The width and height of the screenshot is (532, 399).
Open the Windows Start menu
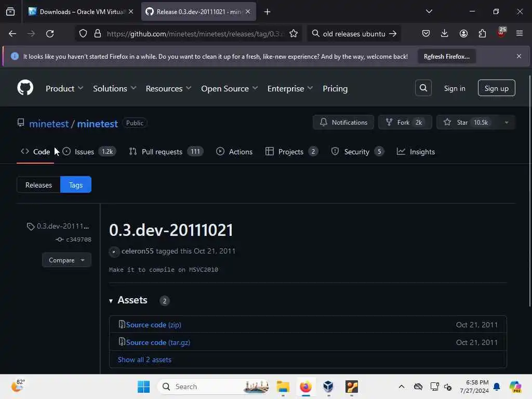coord(143,387)
